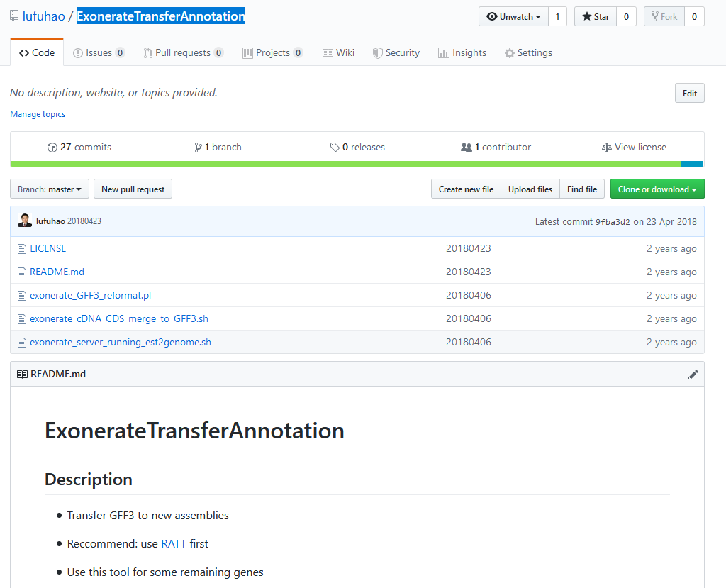Click the Upload files button
Viewport: 726px width, 588px height.
click(530, 189)
